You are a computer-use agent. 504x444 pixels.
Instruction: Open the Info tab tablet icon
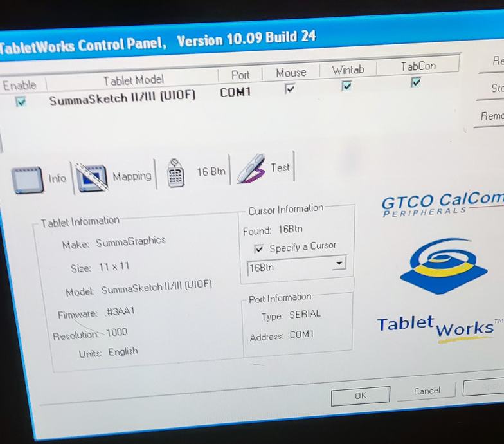(27, 180)
